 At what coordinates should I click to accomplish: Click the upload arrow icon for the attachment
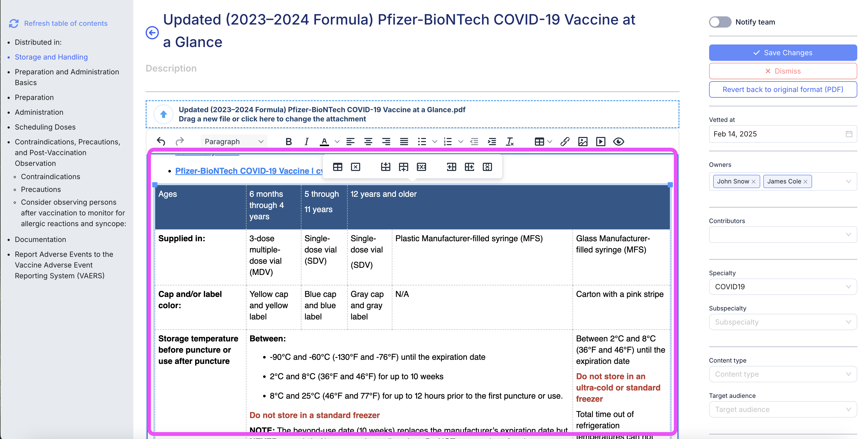coord(163,114)
